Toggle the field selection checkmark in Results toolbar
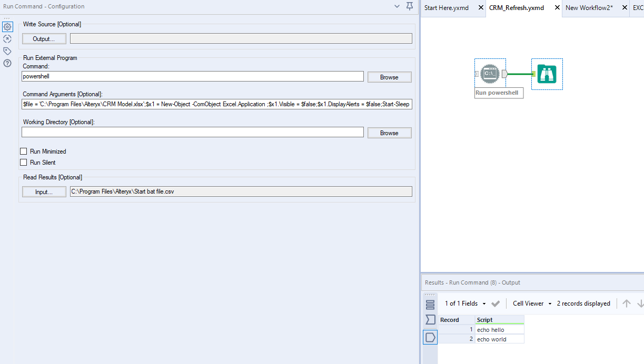Image resolution: width=644 pixels, height=364 pixels. [x=495, y=304]
